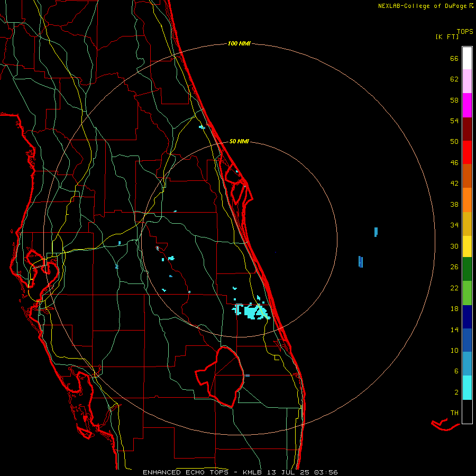Click the legend value "66"

pos(454,59)
